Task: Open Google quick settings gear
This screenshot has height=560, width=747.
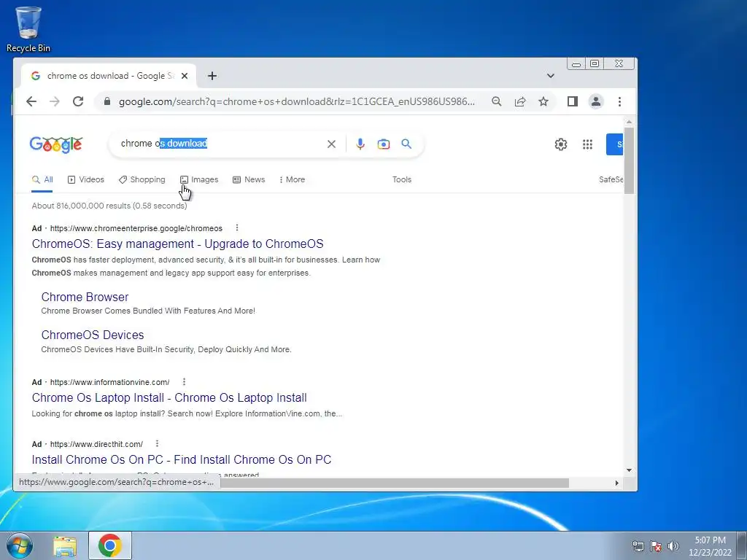Action: tap(561, 144)
